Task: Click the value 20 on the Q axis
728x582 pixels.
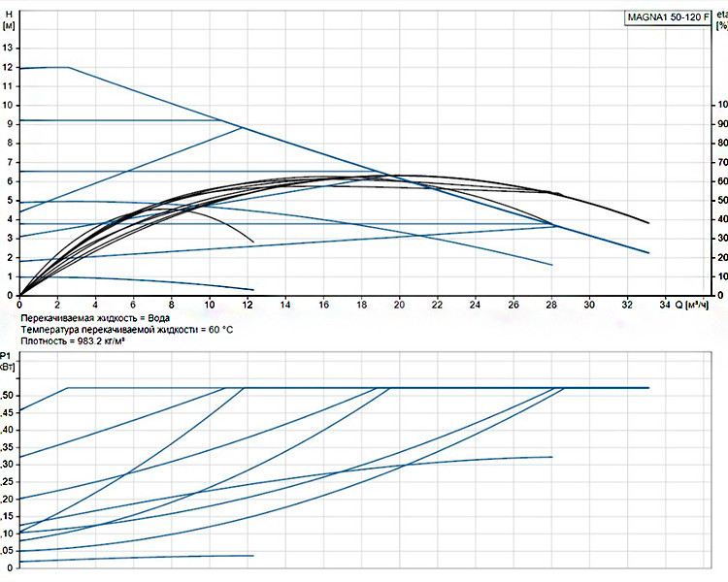Action: pyautogui.click(x=399, y=305)
